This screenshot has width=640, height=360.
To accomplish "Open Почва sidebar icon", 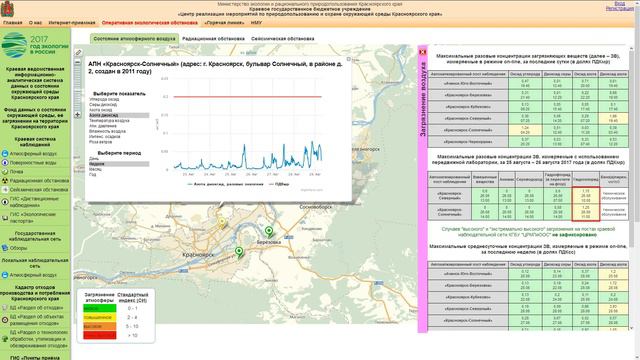I will click(5, 172).
